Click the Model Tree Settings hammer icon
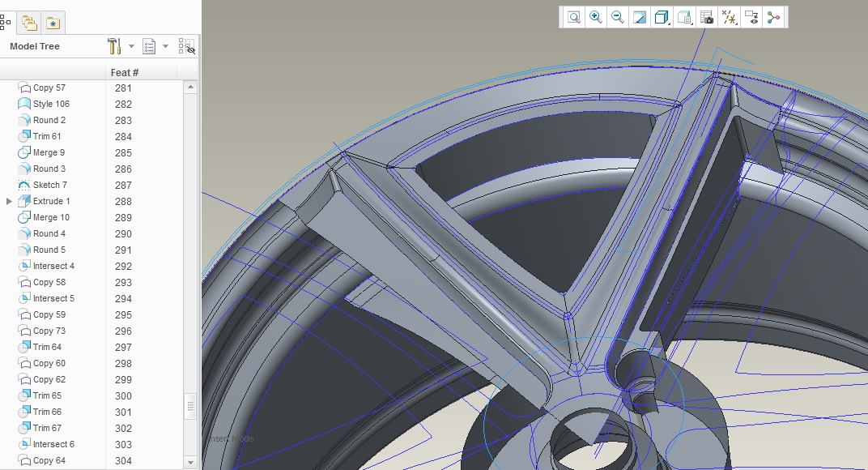Screen dimensions: 868x470 tap(115, 46)
